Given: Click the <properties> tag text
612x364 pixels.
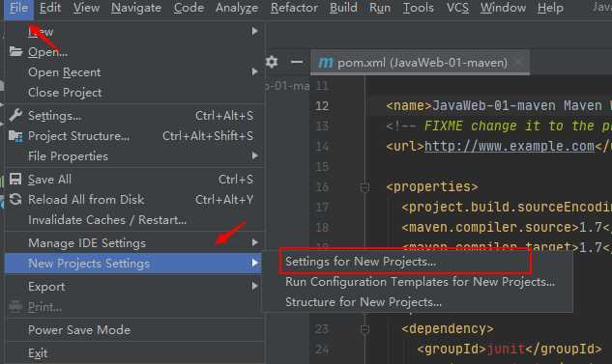Looking at the screenshot, I should click(432, 186).
